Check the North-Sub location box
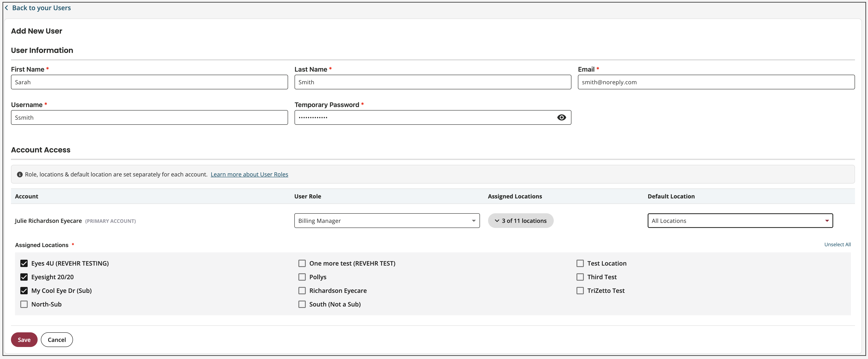Image resolution: width=868 pixels, height=359 pixels. pyautogui.click(x=24, y=304)
